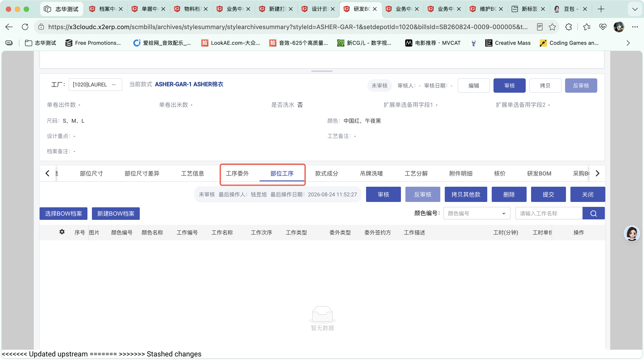Click the 编辑 button in header

point(474,86)
